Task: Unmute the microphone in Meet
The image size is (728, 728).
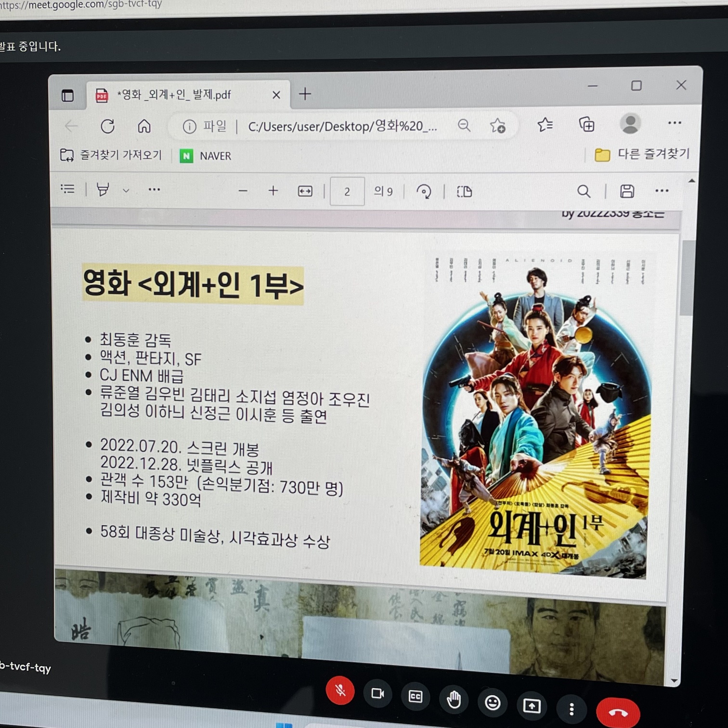Action: pos(340,690)
